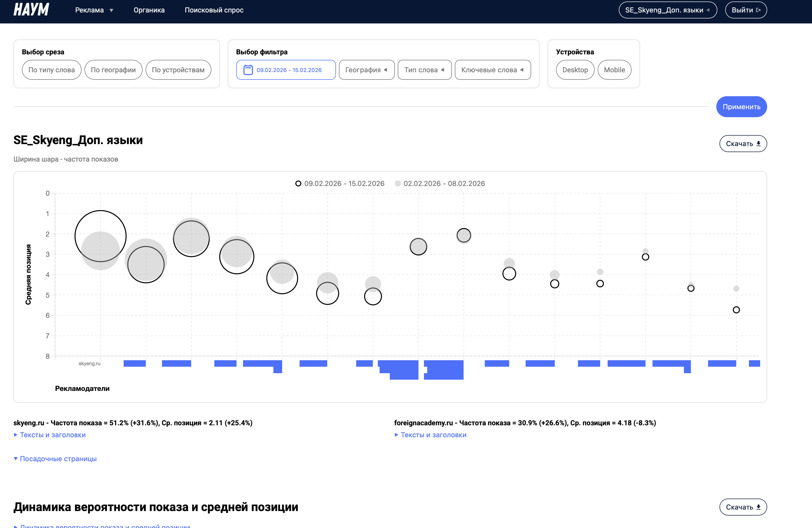This screenshot has height=528, width=812.
Task: Open SE_Skyeng_Доп. языки project selector
Action: [667, 10]
